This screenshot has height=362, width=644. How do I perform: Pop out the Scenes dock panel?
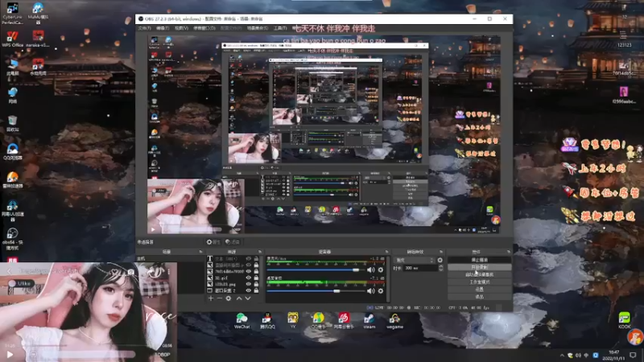pyautogui.click(x=200, y=252)
